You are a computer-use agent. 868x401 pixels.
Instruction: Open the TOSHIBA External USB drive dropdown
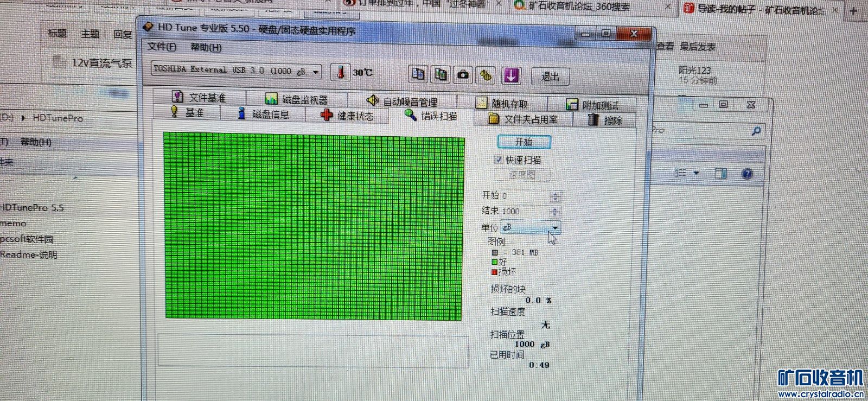pos(237,71)
